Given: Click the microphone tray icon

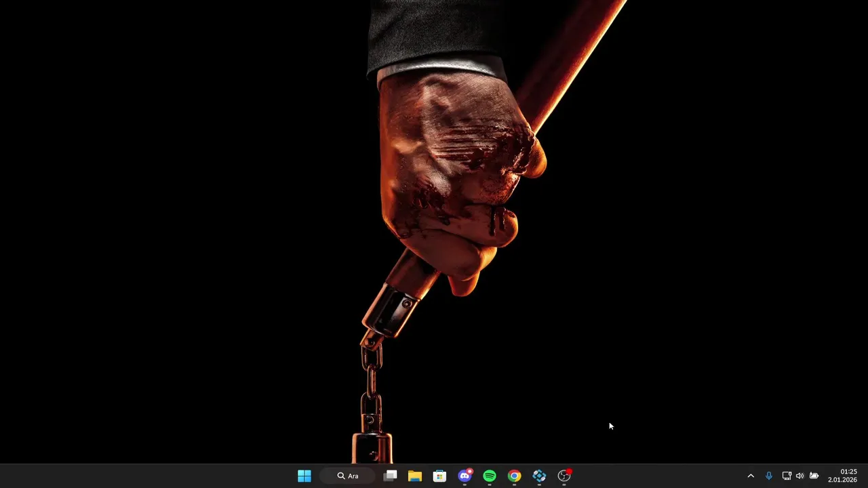Looking at the screenshot, I should [x=768, y=476].
